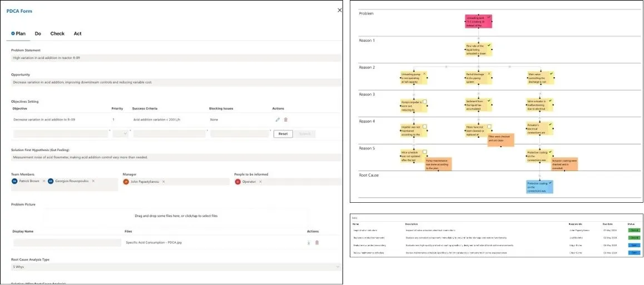Check the box on maintenance 'schedule was not updated' note
Viewport: 644px width, 285px height.
425,152
